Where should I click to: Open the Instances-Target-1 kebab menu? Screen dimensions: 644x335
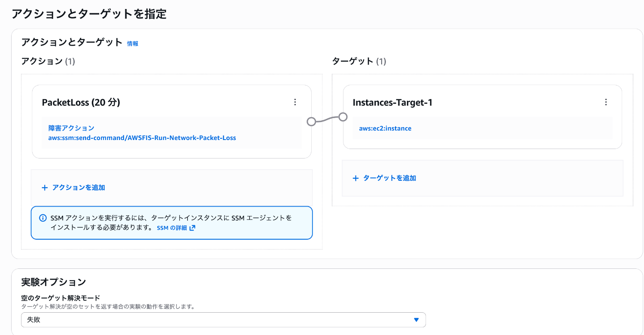[x=606, y=102]
